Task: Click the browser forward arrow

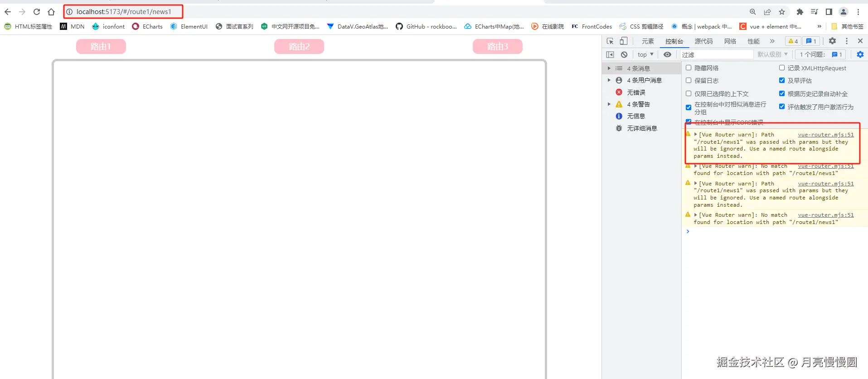Action: click(22, 12)
